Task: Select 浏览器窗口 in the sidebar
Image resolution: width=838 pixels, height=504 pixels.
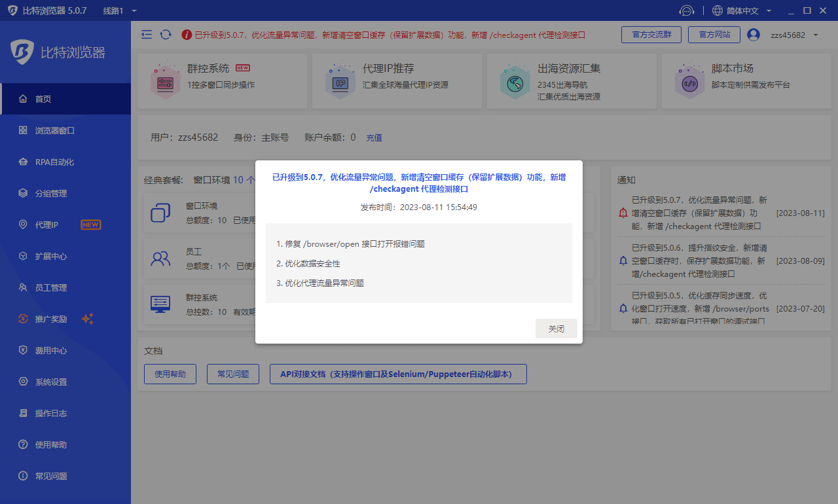Action: click(55, 131)
